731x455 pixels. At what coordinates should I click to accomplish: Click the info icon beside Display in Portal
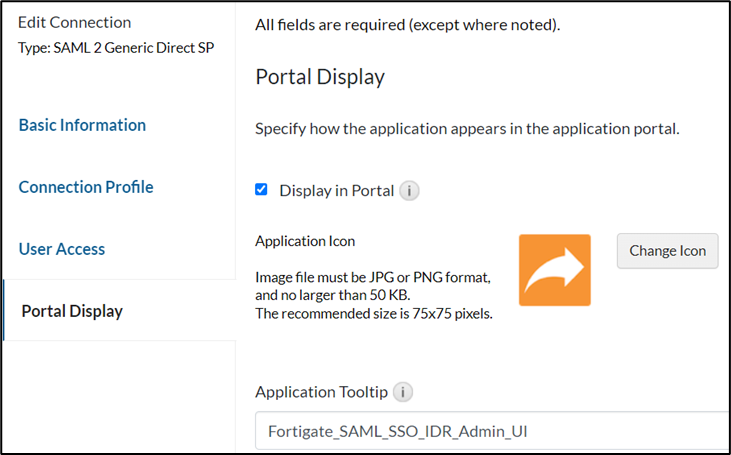(x=409, y=191)
